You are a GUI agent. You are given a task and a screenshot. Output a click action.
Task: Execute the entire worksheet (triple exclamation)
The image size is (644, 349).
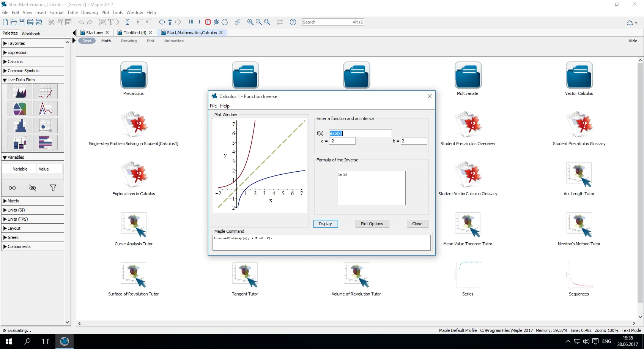pos(191,22)
